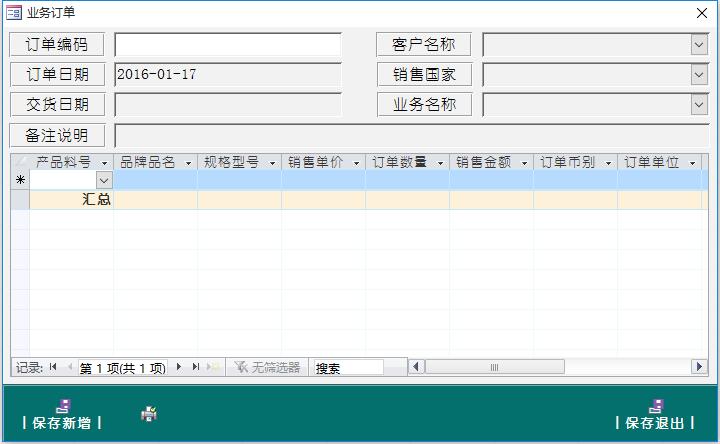
Task: Click 销售单价 cell in the new row
Action: point(324,180)
